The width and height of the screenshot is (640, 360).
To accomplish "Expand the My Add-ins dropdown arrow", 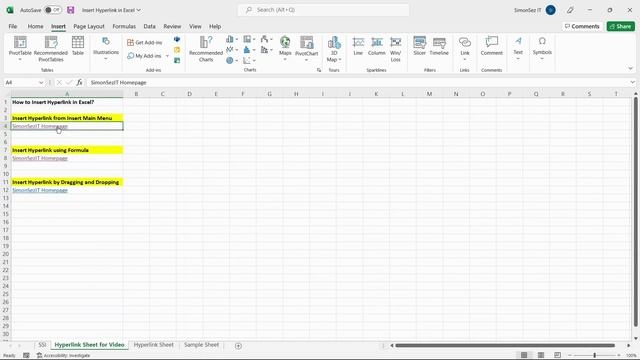I will tap(167, 56).
